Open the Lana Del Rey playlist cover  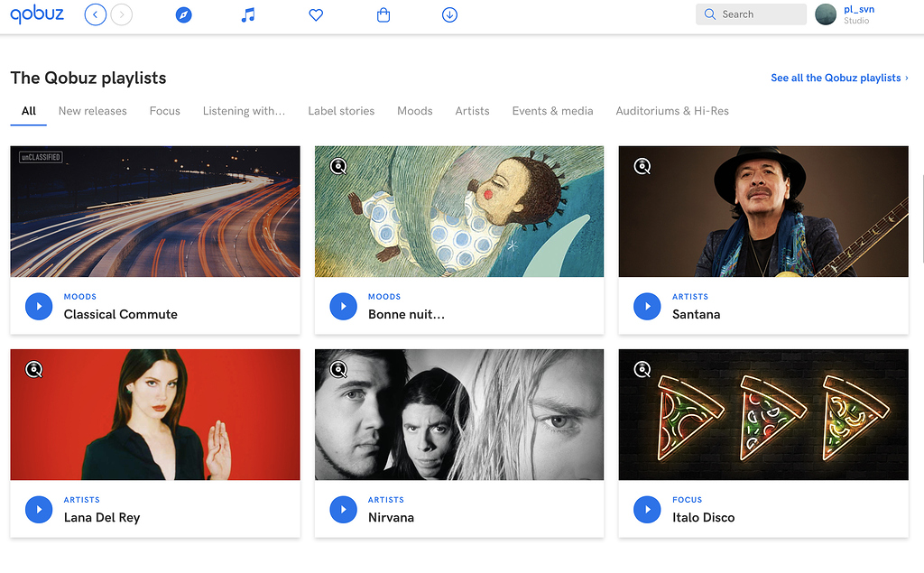[x=154, y=414]
